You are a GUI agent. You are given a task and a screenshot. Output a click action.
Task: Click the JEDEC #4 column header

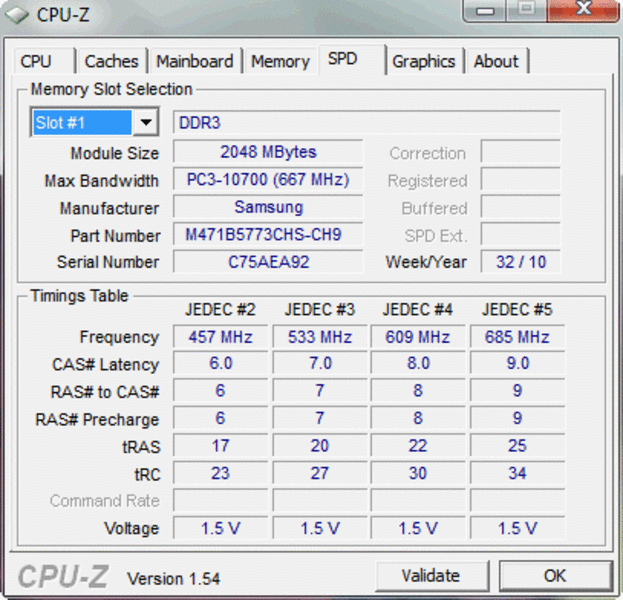[x=418, y=310]
